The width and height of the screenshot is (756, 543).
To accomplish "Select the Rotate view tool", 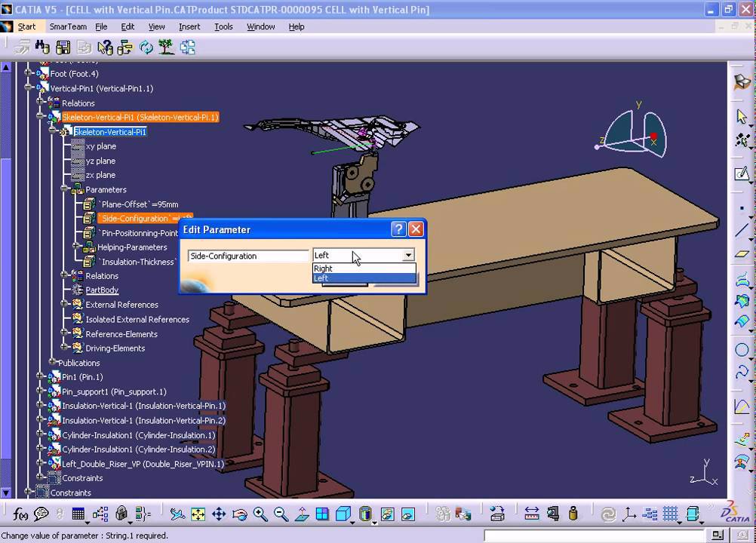I will click(x=239, y=514).
